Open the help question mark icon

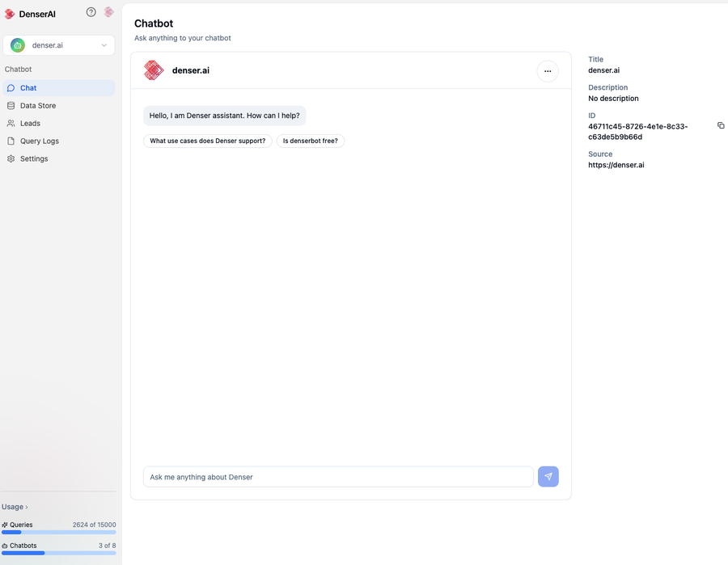pyautogui.click(x=91, y=12)
